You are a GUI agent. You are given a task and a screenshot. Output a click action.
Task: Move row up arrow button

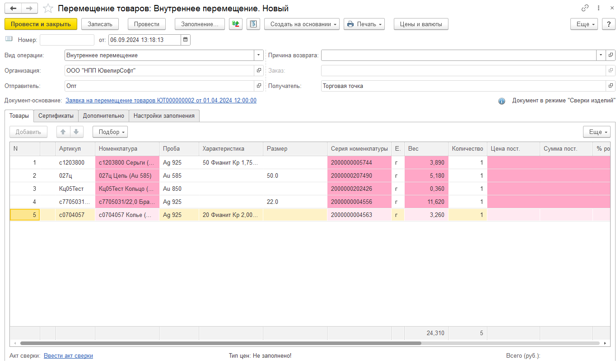click(x=63, y=132)
